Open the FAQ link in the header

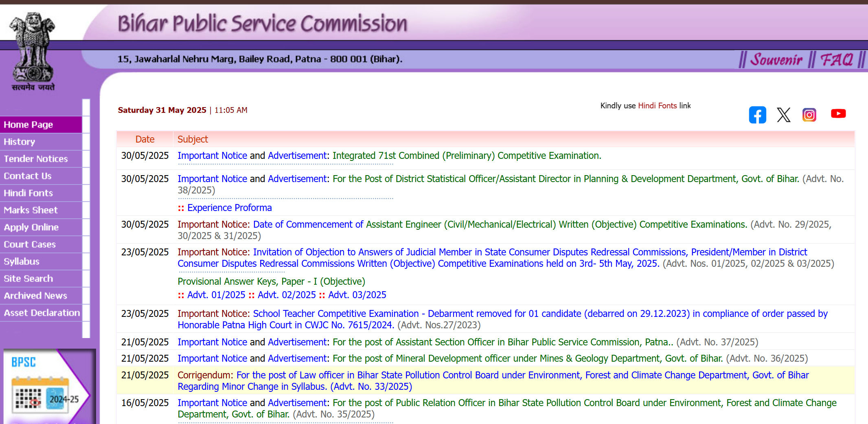pyautogui.click(x=836, y=59)
